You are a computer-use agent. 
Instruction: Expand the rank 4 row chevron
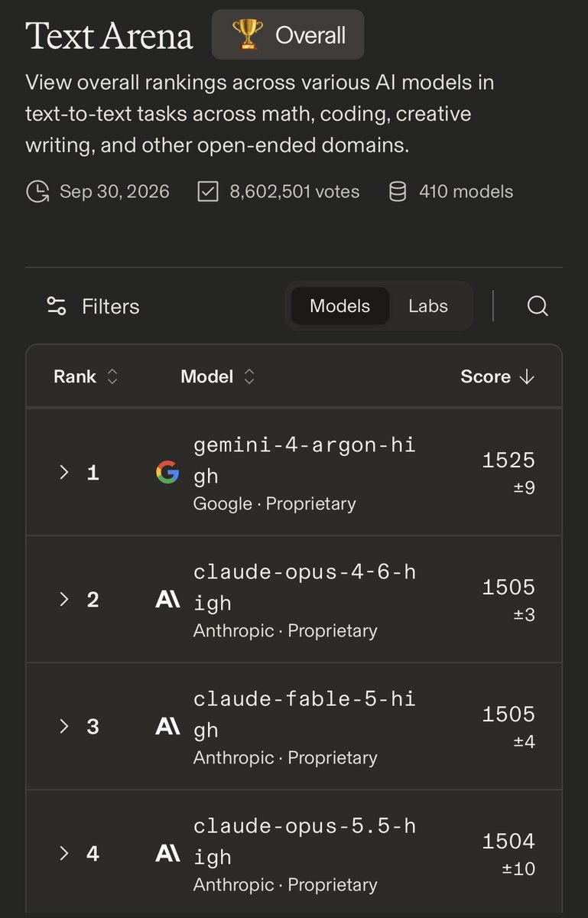coord(64,853)
